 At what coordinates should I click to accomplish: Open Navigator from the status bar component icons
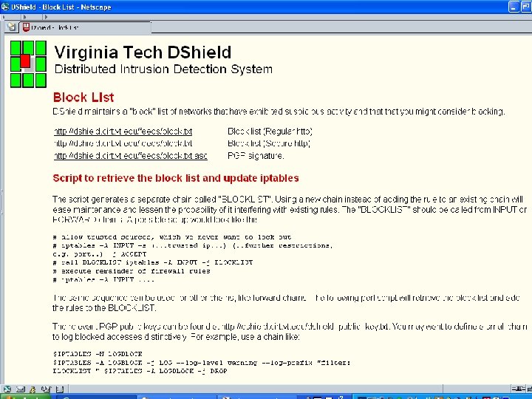(x=7, y=389)
